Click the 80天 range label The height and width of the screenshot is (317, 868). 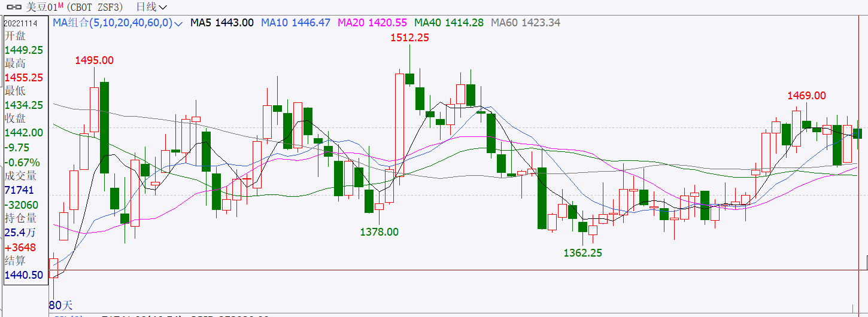[60, 305]
